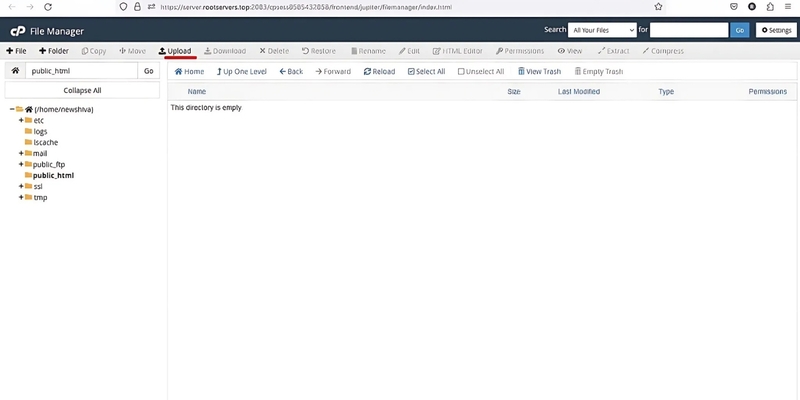The image size is (800, 400).
Task: Click the home icon beside the path field
Action: click(15, 71)
